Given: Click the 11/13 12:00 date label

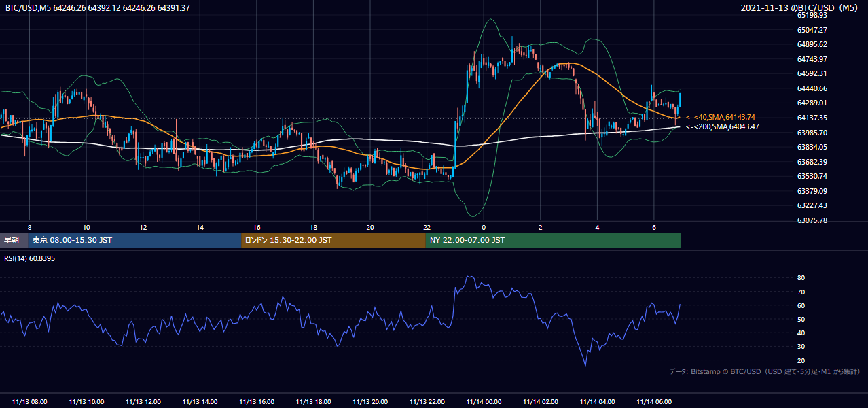Looking at the screenshot, I should (143, 402).
